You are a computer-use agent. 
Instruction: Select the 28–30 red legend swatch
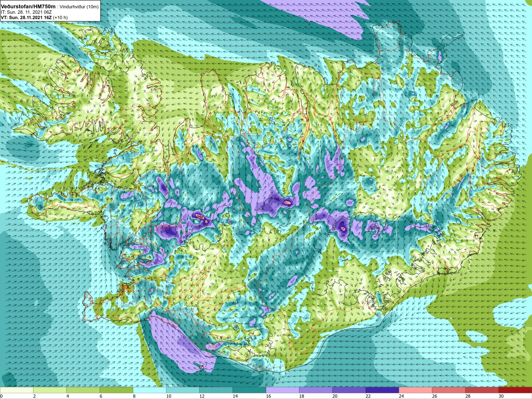coord(482,390)
